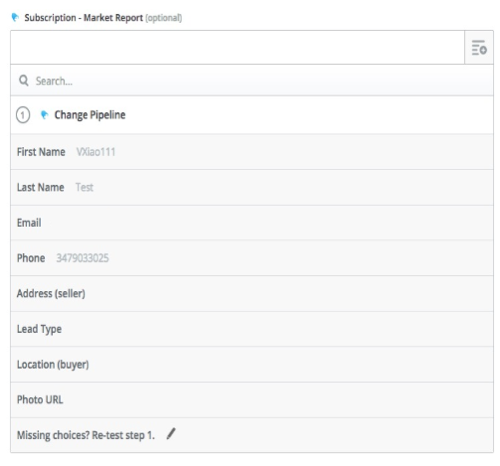Click the step 1 circle icon
Image resolution: width=500 pixels, height=466 pixels.
click(x=23, y=115)
